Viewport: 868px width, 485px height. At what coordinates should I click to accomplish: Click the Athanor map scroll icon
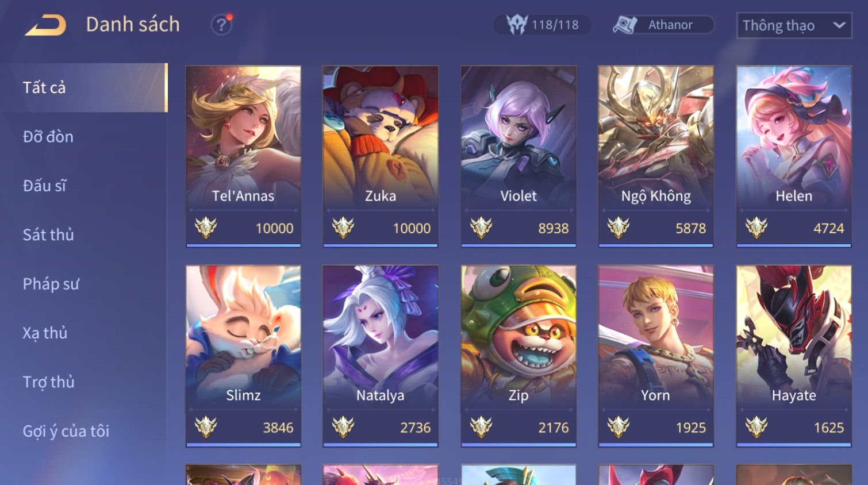coord(625,25)
